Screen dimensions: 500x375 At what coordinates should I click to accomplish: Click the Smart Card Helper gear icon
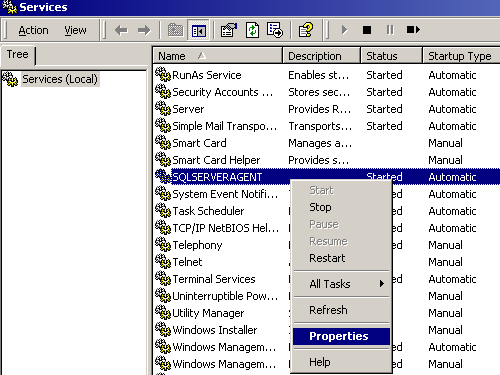(163, 159)
